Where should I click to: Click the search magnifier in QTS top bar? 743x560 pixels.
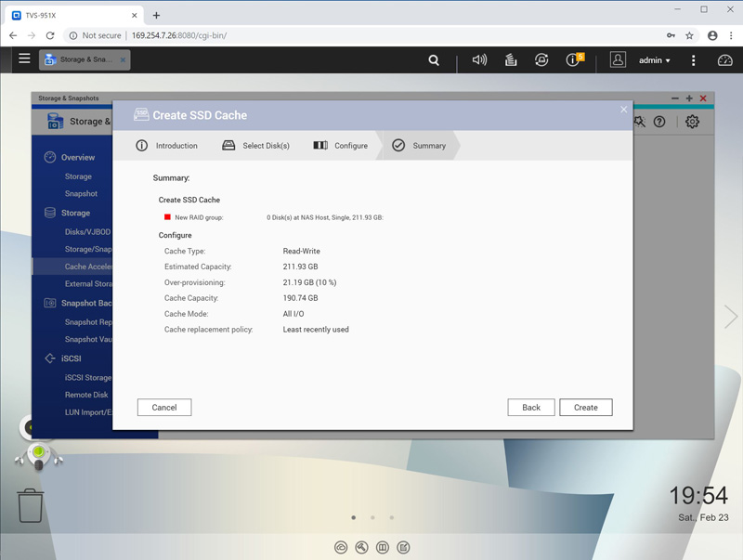coord(434,60)
